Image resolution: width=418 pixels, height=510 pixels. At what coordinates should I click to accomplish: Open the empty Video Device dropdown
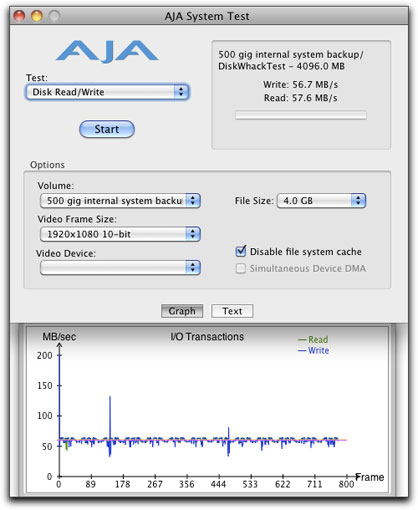(120, 267)
